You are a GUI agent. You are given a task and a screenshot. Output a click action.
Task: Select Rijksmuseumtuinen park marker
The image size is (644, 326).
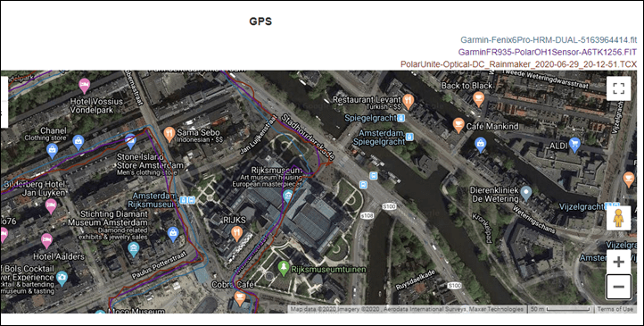tap(284, 268)
